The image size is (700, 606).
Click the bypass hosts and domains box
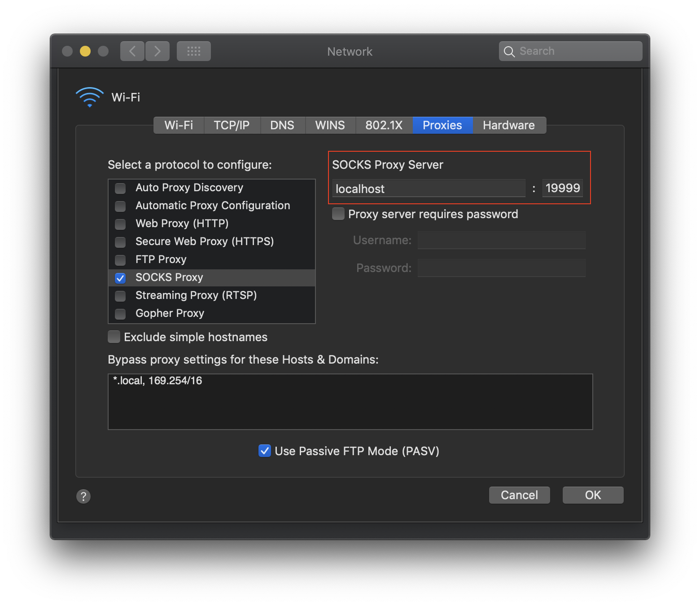tap(350, 402)
